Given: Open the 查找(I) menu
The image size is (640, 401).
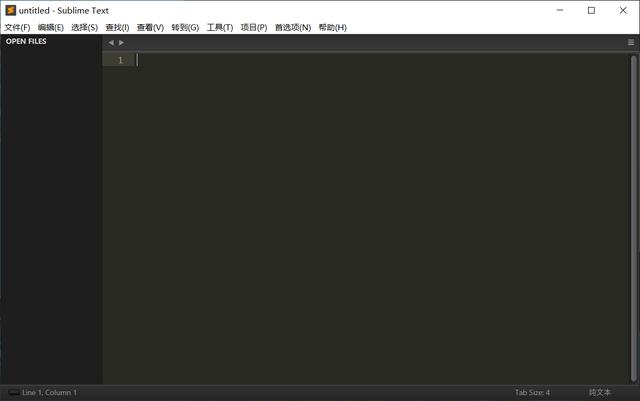Looking at the screenshot, I should [x=117, y=27].
